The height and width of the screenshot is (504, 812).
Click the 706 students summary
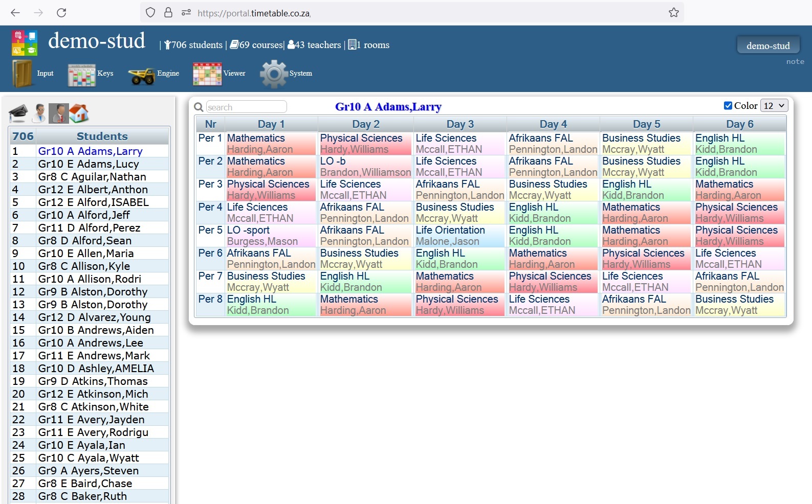coord(193,45)
